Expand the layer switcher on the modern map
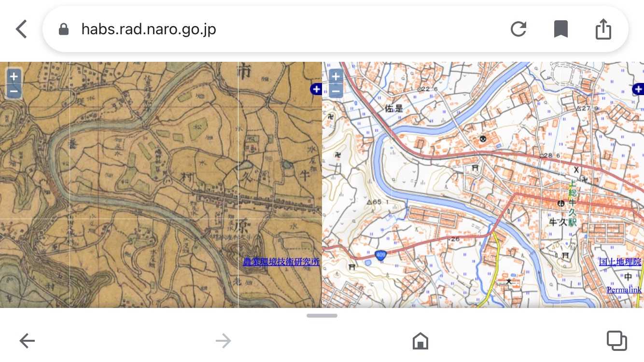Image resolution: width=644 pixels, height=362 pixels. [x=638, y=89]
